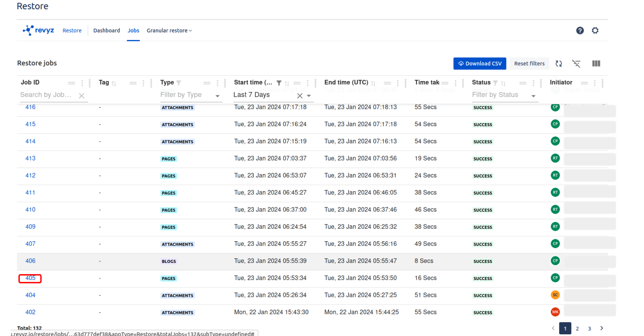Select the Jobs tab
Viewport: 644px width, 336px height.
[x=133, y=31]
